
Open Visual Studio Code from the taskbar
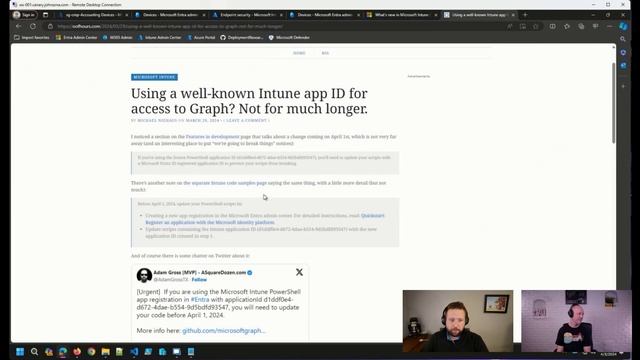pos(134,351)
